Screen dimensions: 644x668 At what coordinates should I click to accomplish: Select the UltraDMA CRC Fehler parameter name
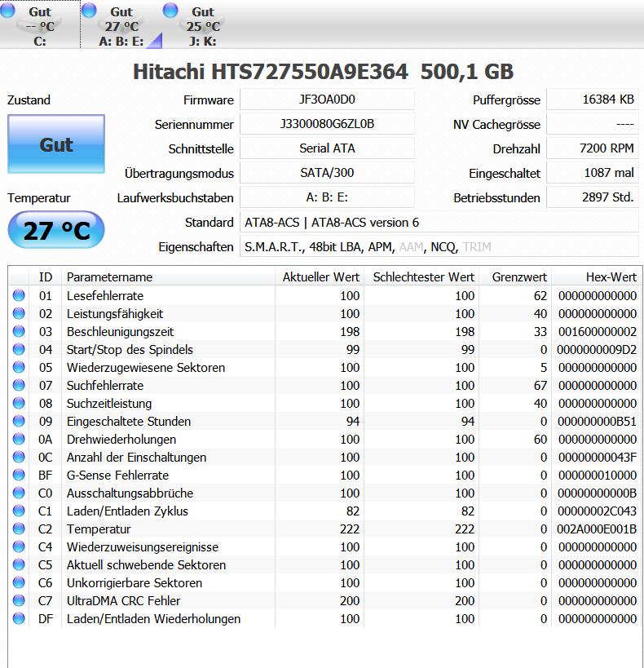[x=124, y=600]
